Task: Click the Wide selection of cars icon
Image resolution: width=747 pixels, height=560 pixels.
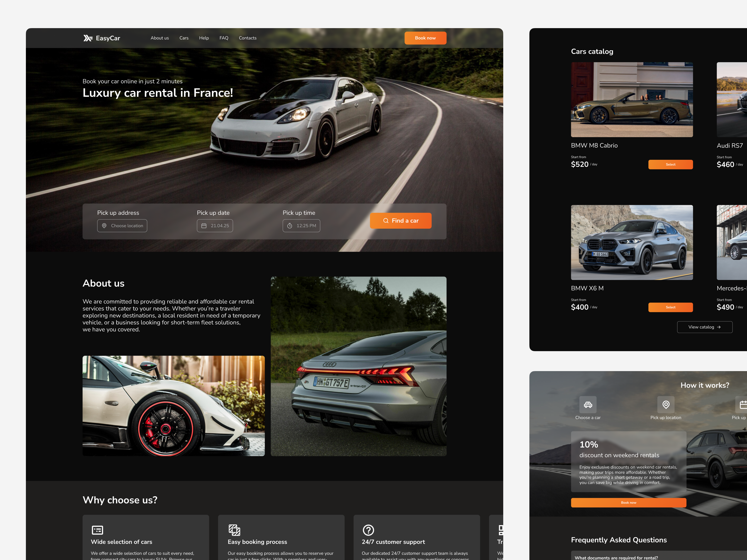Action: coord(97,530)
